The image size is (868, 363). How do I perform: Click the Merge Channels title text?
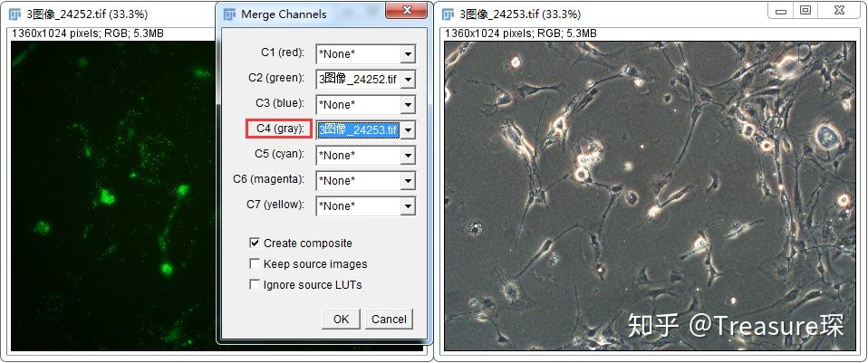coord(284,14)
